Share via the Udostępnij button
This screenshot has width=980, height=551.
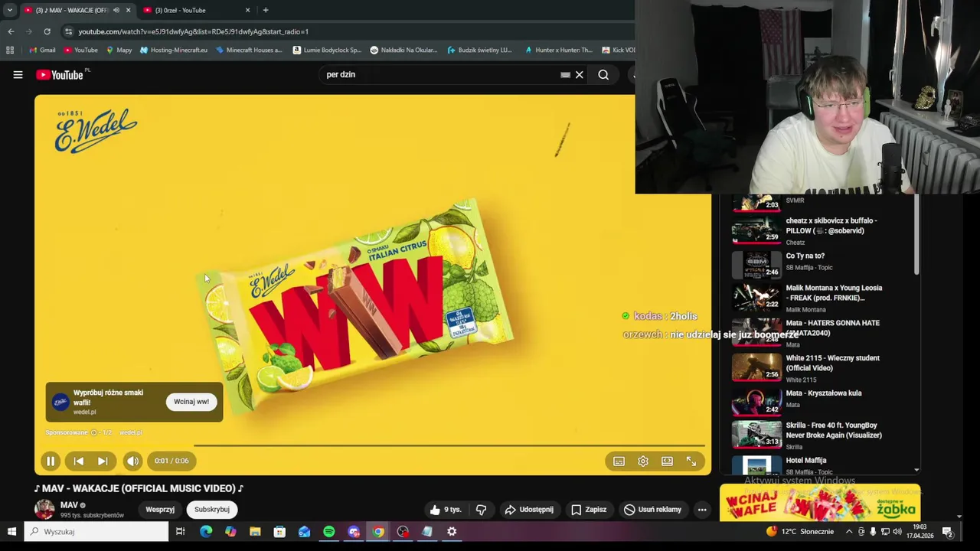pos(529,510)
